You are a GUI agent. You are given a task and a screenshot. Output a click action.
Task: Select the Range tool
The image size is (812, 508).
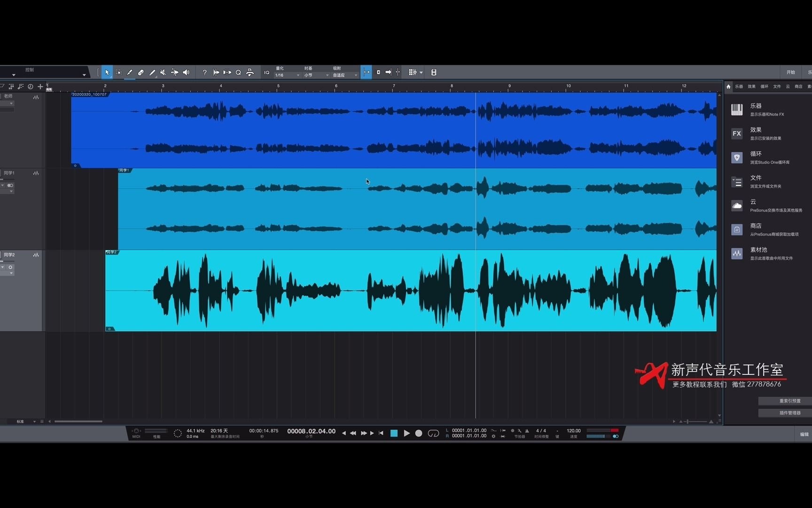pyautogui.click(x=118, y=72)
